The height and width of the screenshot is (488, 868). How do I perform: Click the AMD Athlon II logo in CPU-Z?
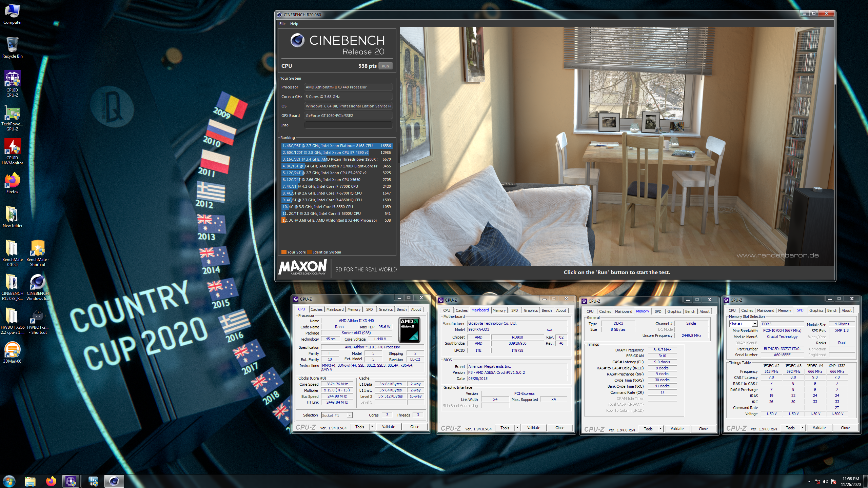(x=409, y=330)
